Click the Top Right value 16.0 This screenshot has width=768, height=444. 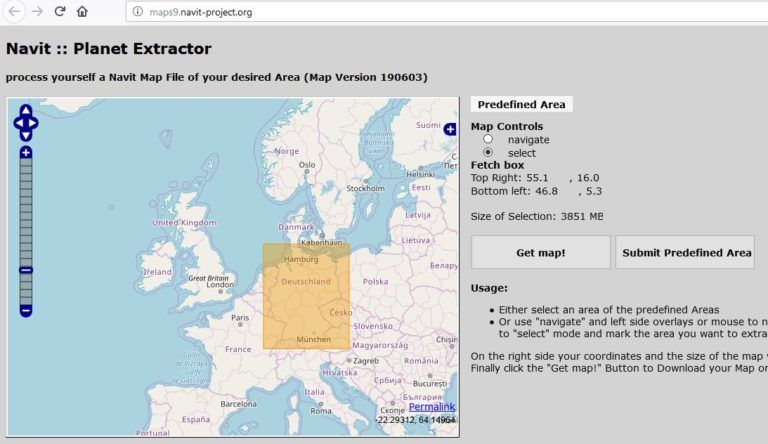588,178
